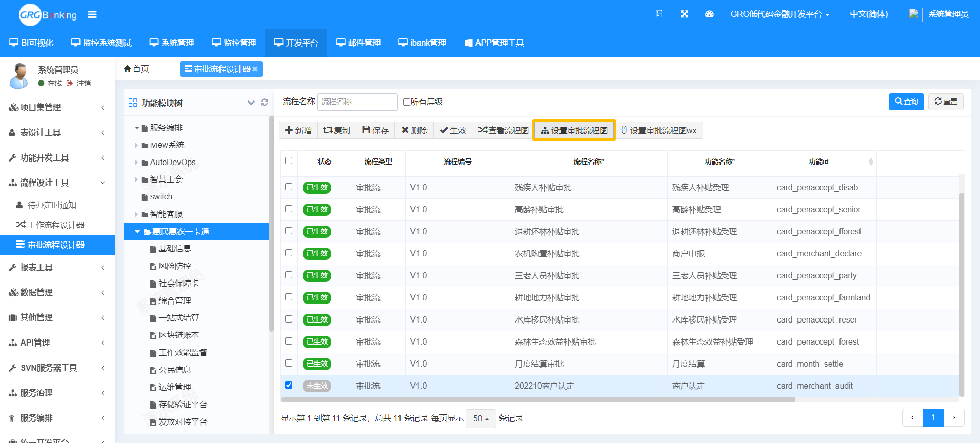This screenshot has height=443, width=980.
Task: Toggle the 所有层级 checkbox
Action: pyautogui.click(x=407, y=102)
